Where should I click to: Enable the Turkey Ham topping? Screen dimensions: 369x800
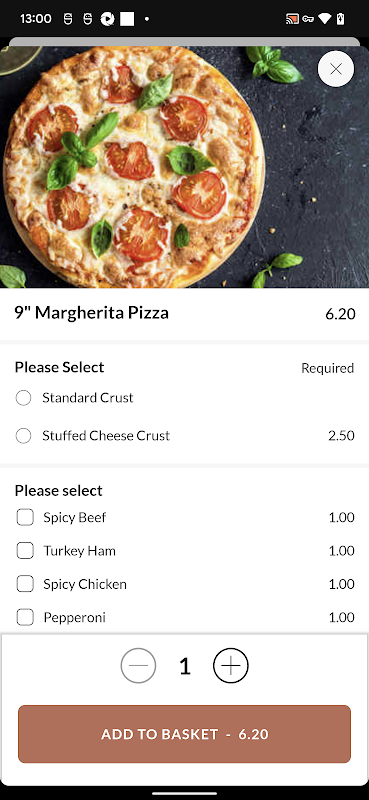[x=25, y=551]
